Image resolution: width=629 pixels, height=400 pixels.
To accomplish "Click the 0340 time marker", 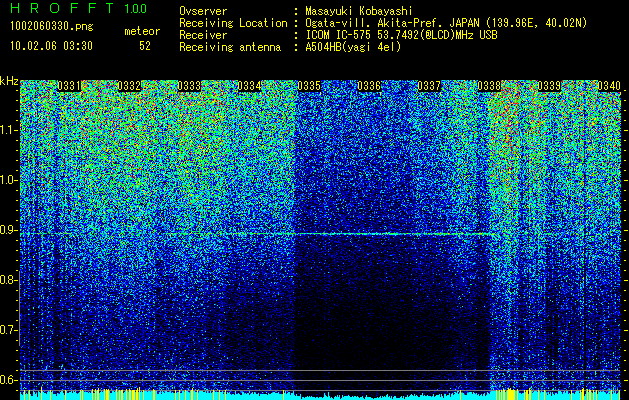I will (x=609, y=86).
